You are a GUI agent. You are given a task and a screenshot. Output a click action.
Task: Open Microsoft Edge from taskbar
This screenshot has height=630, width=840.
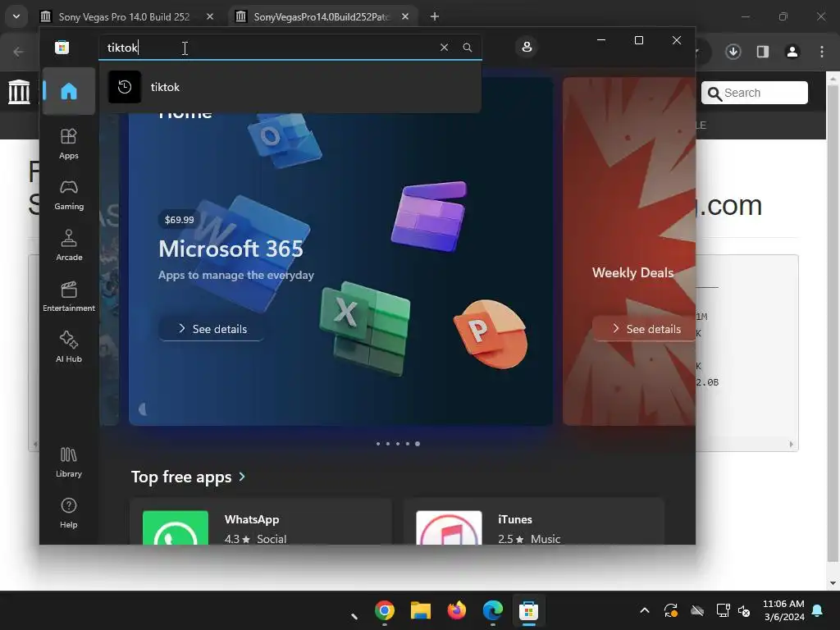click(492, 610)
